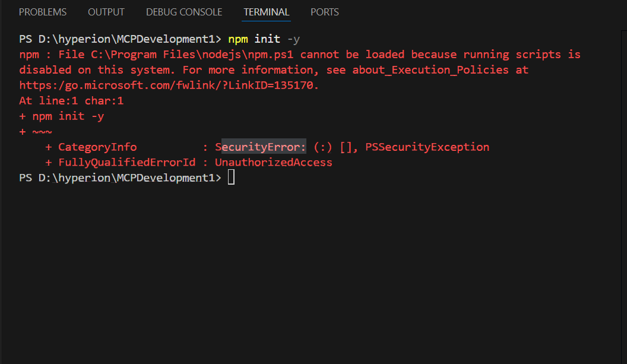Image resolution: width=627 pixels, height=364 pixels.
Task: Click the PSSecurityException text
Action: [x=427, y=147]
